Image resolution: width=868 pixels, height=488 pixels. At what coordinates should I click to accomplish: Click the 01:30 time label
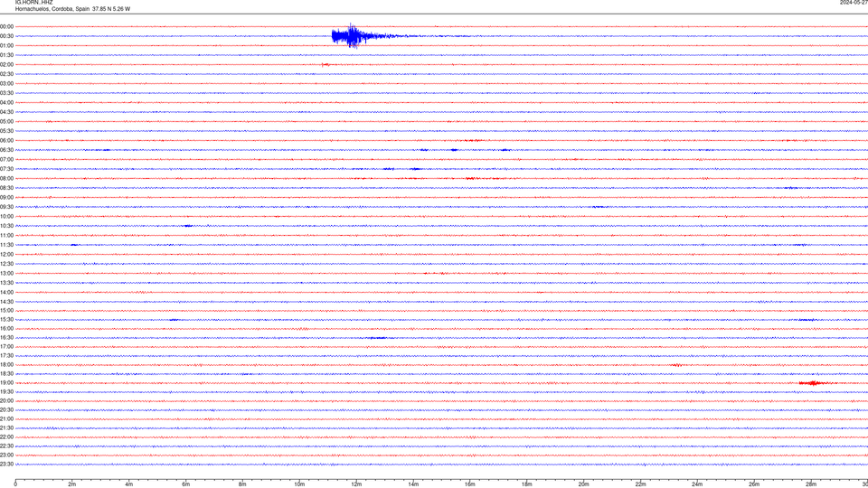[x=6, y=55]
